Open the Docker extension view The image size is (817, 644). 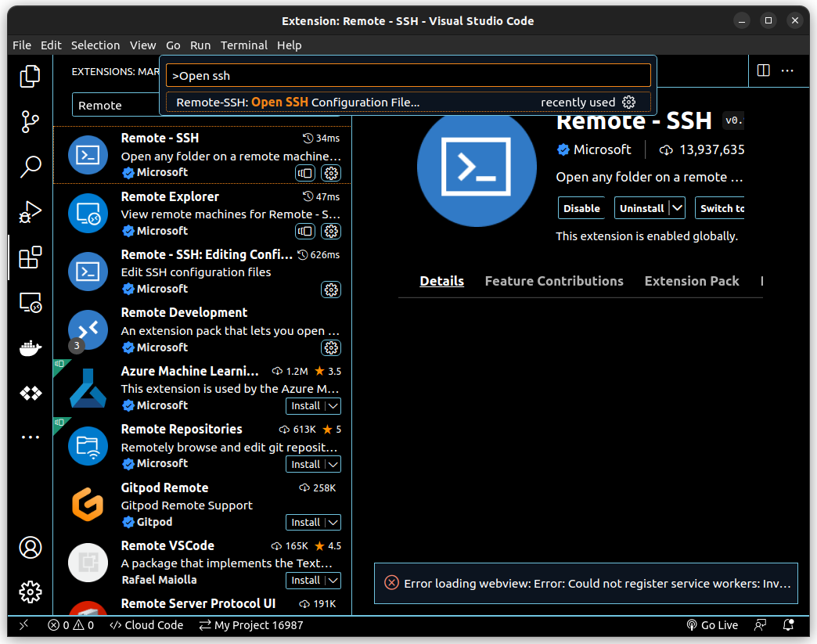(x=30, y=347)
